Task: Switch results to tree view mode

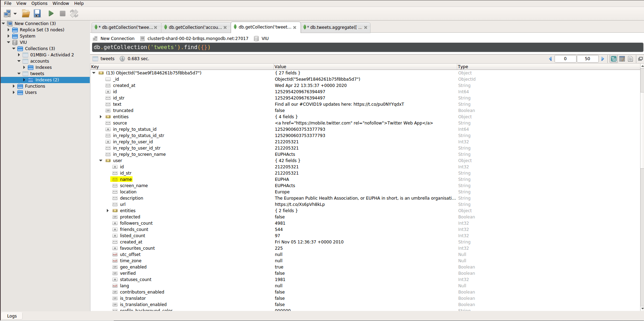Action: pyautogui.click(x=614, y=59)
